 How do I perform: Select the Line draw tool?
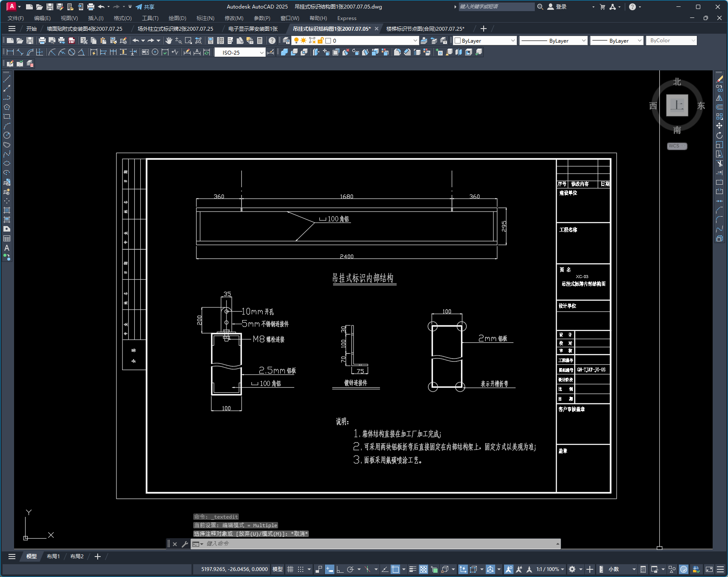pos(7,79)
